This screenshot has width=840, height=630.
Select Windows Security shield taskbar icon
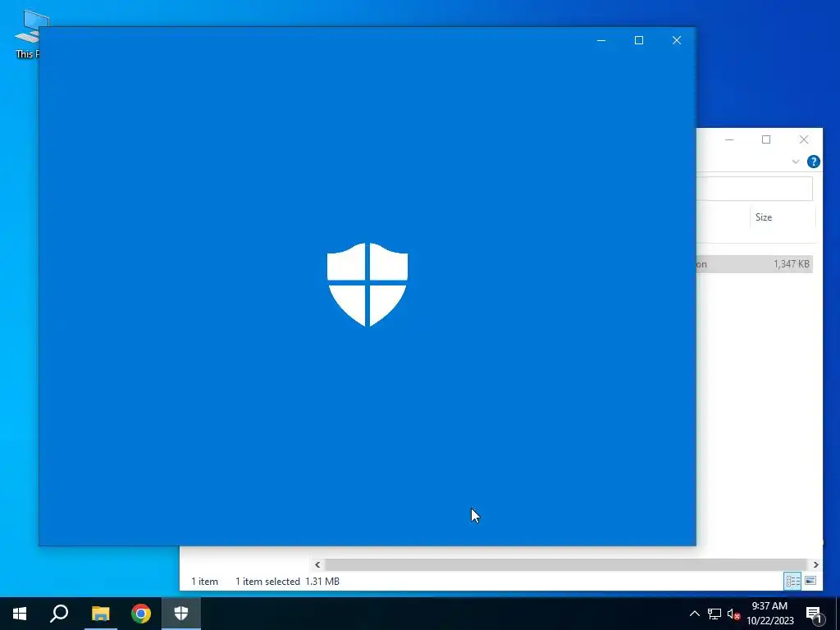[181, 614]
